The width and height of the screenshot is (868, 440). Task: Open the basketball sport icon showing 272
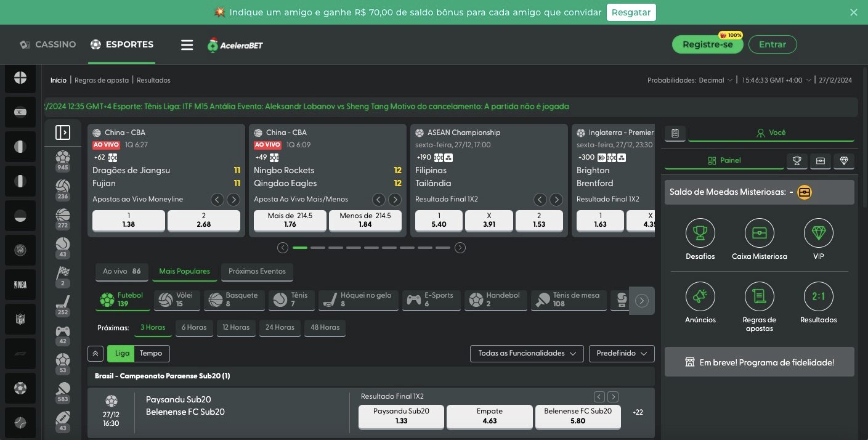pyautogui.click(x=63, y=219)
